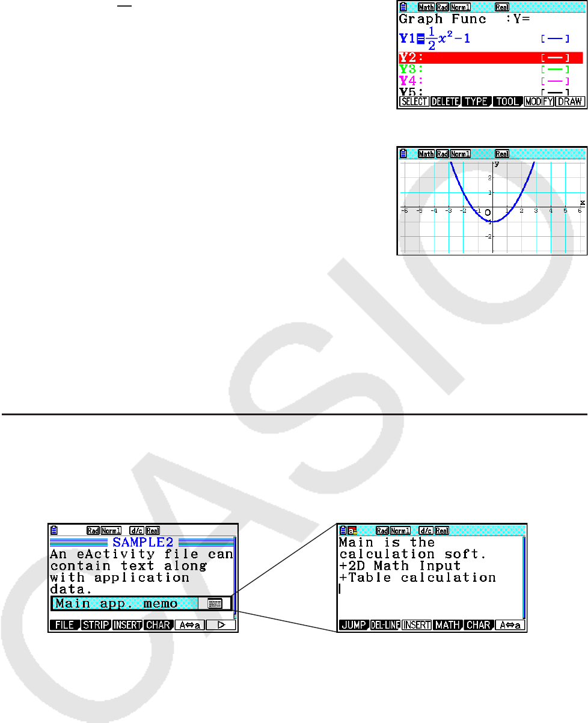588x723 pixels.
Task: Click DEL-LINE in memo screen menu
Action: point(385,625)
